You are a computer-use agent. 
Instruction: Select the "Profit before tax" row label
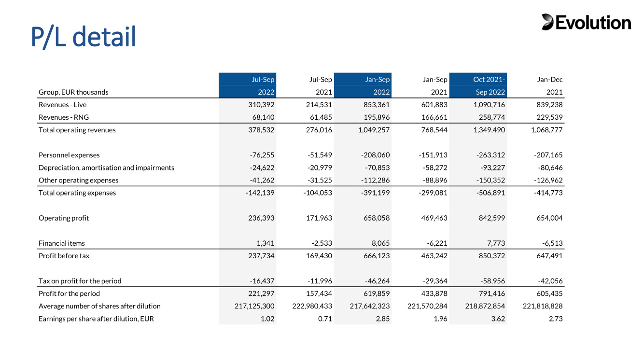(64, 256)
